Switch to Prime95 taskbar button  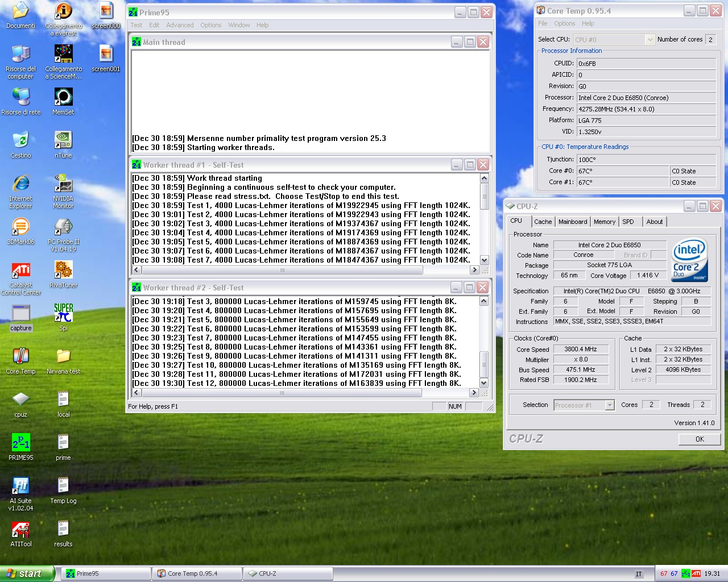tap(106, 573)
